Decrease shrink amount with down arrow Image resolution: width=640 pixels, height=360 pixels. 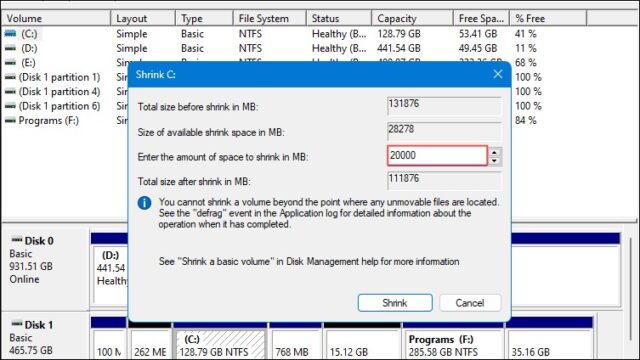pyautogui.click(x=494, y=161)
